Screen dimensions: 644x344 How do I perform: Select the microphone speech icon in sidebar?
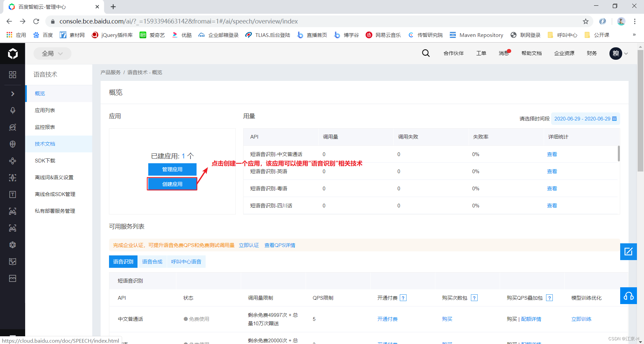coord(13,110)
